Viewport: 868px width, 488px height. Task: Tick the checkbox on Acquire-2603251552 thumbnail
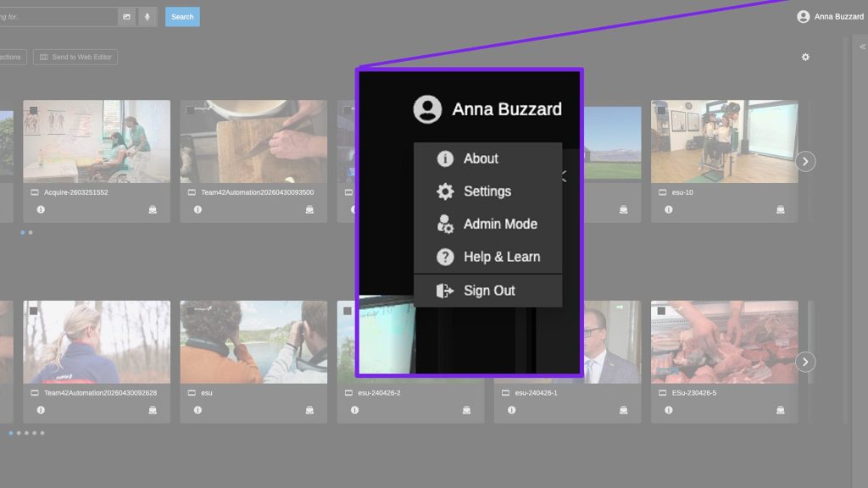pos(34,111)
